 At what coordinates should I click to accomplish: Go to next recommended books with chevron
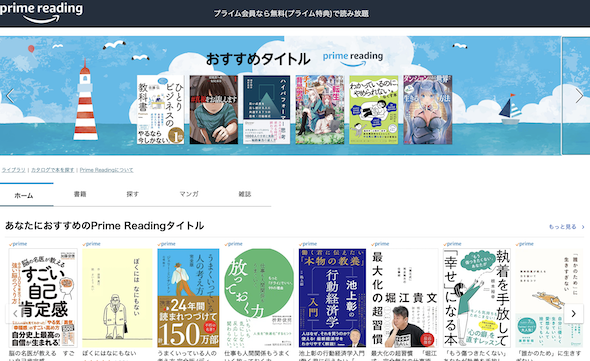pyautogui.click(x=573, y=313)
